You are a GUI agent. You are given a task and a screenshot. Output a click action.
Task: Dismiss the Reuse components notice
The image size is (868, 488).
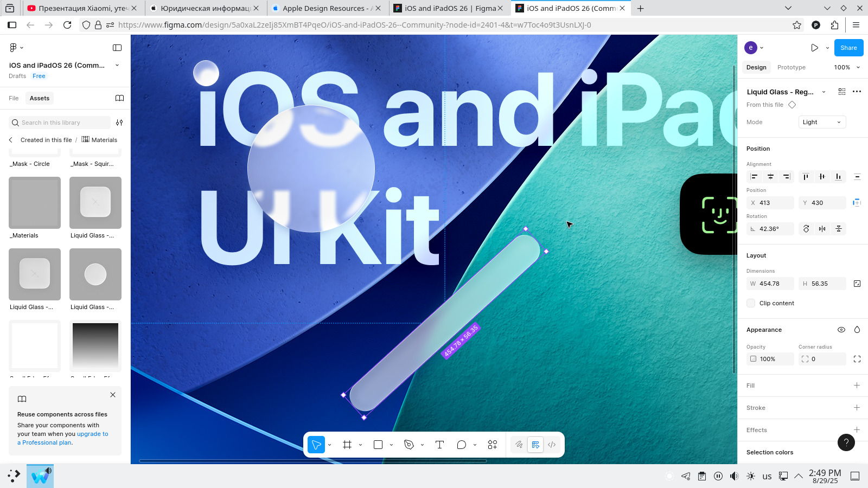[x=113, y=395]
